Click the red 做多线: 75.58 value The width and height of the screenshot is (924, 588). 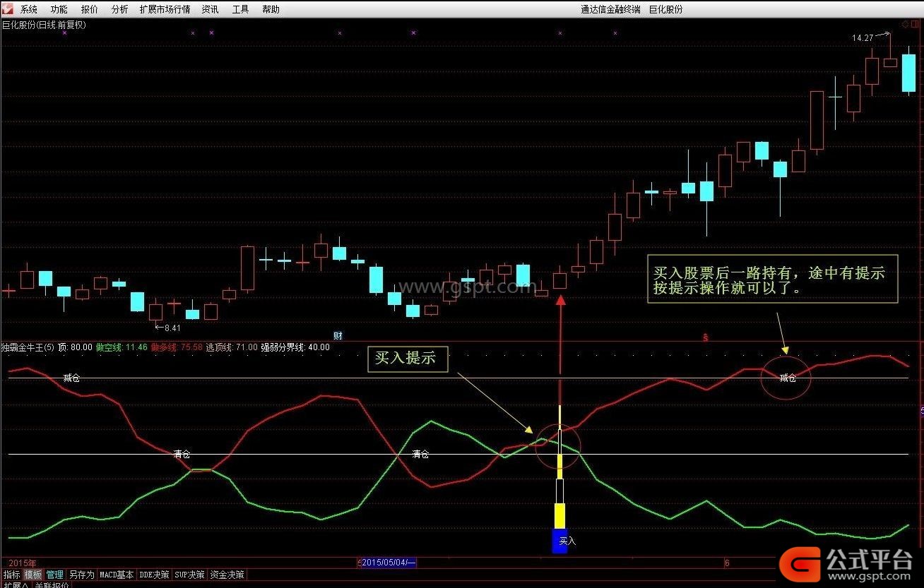click(177, 347)
